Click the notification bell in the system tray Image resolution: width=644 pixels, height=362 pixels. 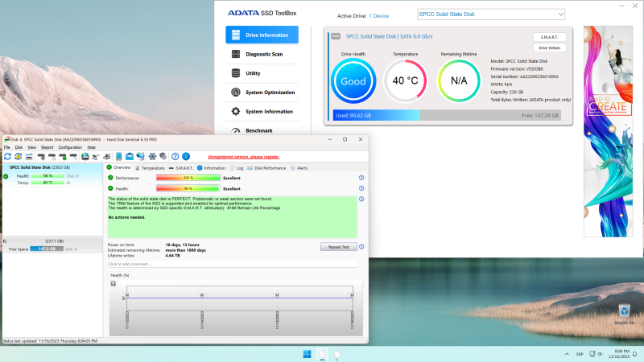(635, 354)
